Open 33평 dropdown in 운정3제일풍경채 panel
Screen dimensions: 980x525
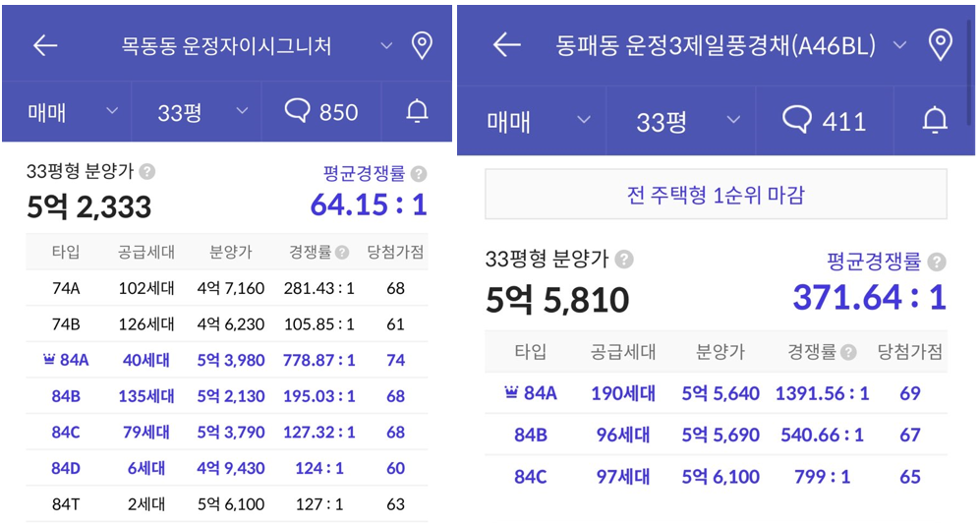click(680, 121)
